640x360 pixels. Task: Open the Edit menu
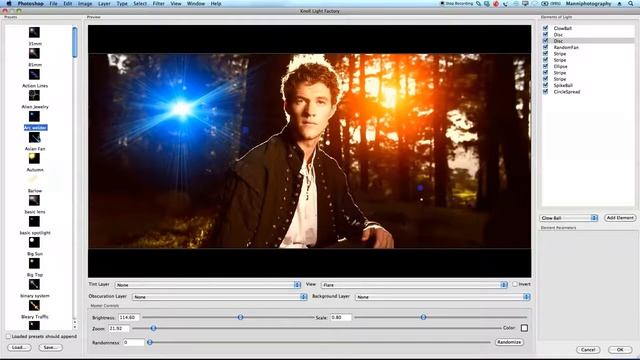(x=68, y=3)
